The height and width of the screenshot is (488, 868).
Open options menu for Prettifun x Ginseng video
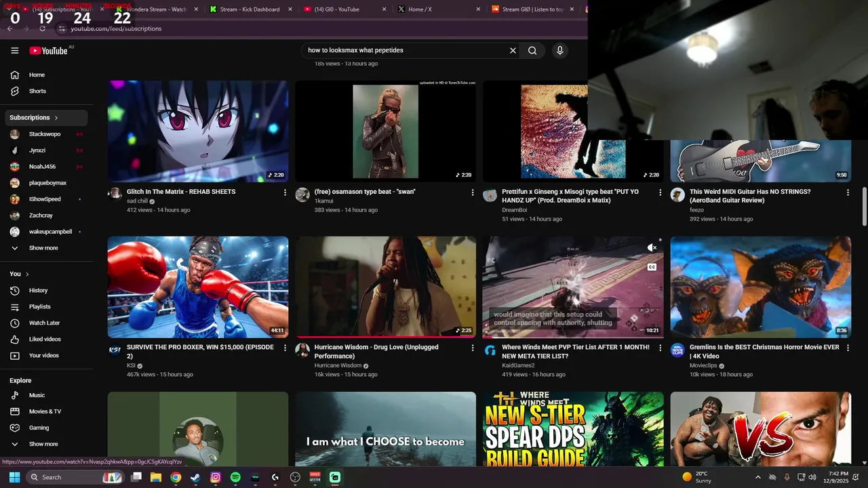coord(660,192)
